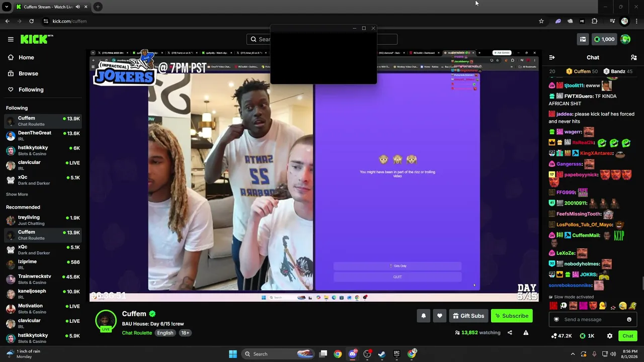
Task: Click the kick.com/cuffem address bar
Action: click(289, 21)
